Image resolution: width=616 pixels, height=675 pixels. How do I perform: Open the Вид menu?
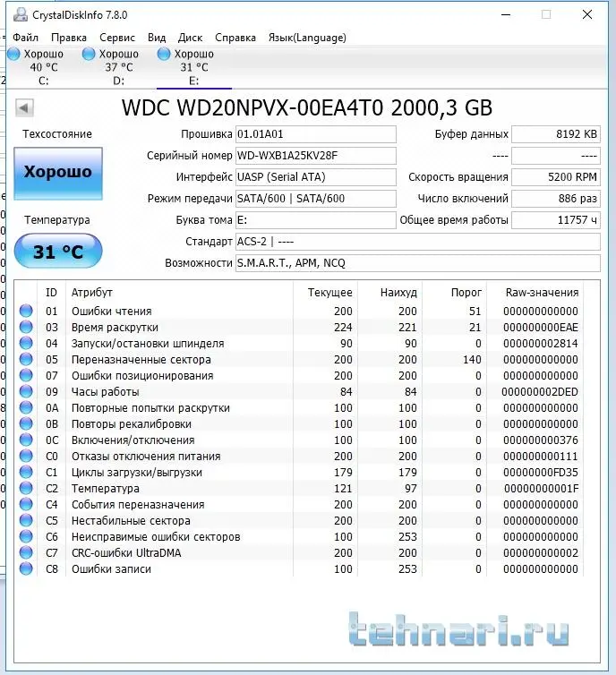(157, 38)
